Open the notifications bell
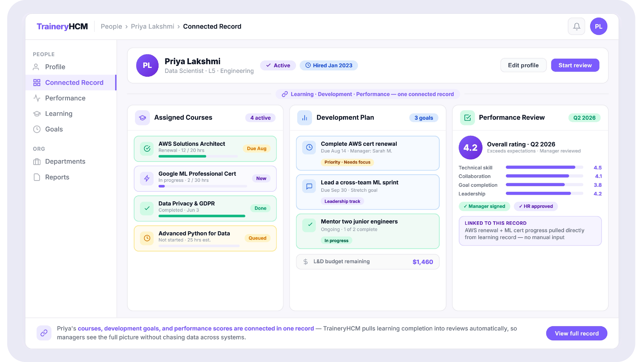This screenshot has height=362, width=644. pos(576,26)
